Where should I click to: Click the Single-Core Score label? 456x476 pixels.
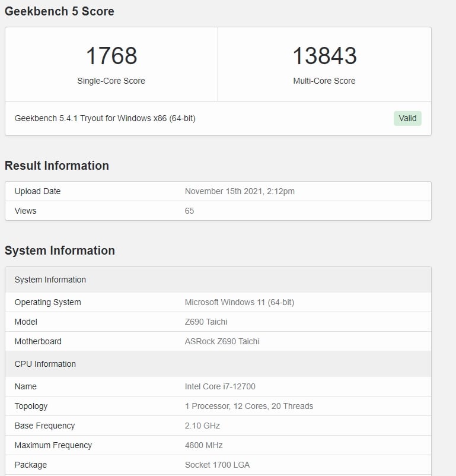click(111, 81)
